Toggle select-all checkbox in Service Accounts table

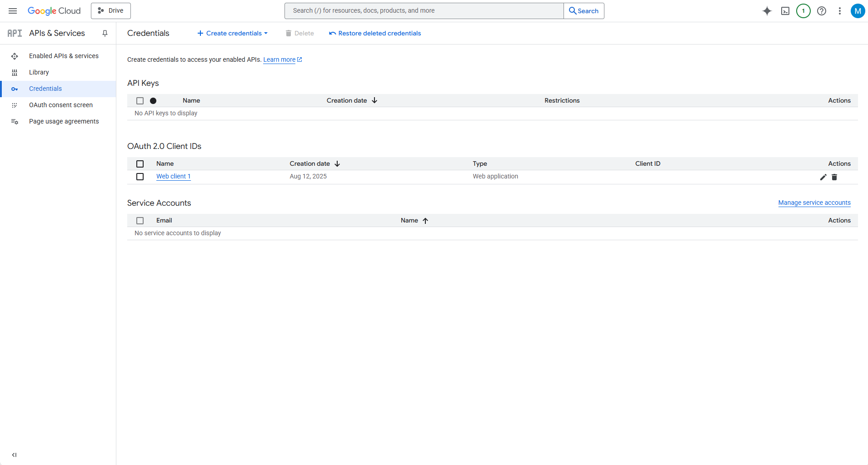click(140, 221)
